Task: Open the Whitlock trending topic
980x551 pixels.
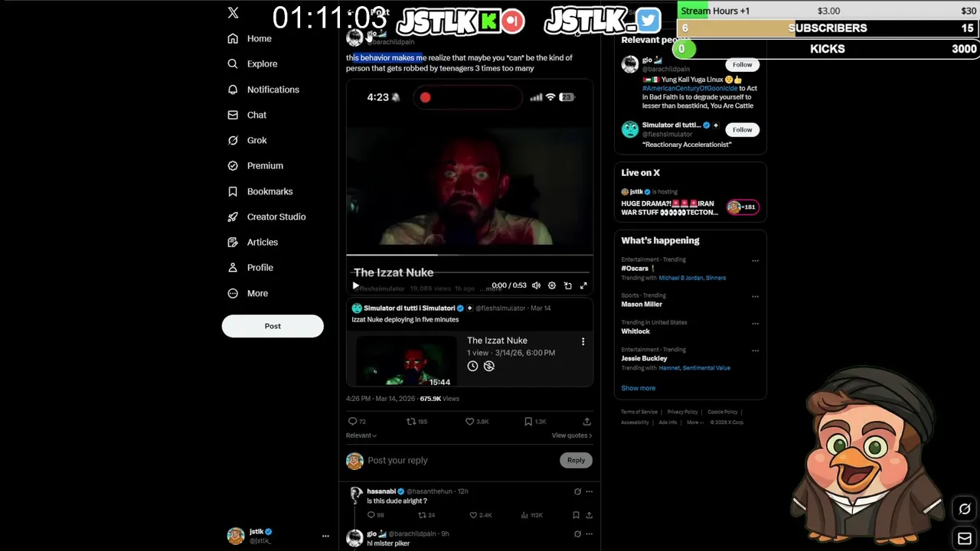Action: coord(635,331)
